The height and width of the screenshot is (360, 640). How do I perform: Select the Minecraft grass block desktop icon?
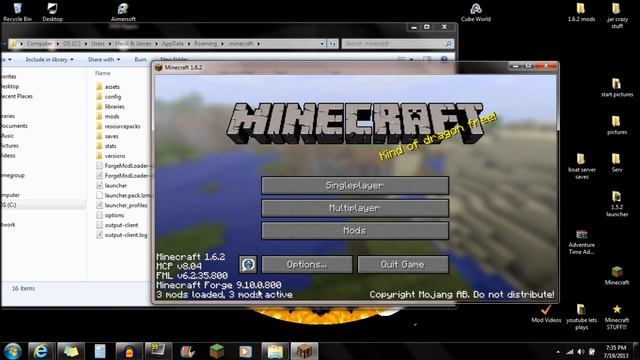point(617,275)
